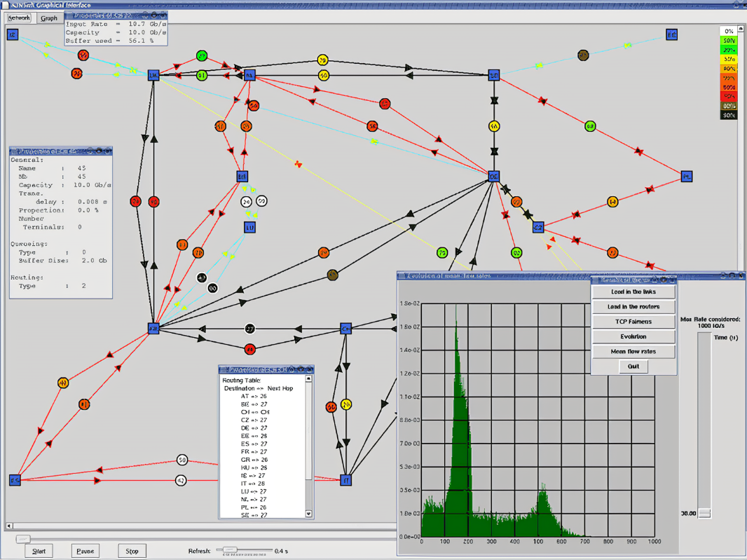The height and width of the screenshot is (560, 747).
Task: Show the Evolution graph
Action: 633,336
